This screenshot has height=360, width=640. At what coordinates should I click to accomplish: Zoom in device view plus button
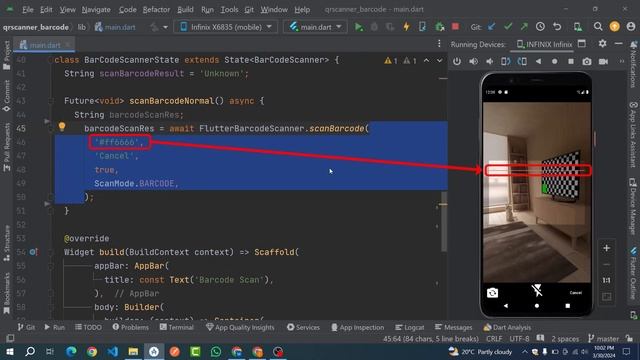pyautogui.click(x=607, y=248)
